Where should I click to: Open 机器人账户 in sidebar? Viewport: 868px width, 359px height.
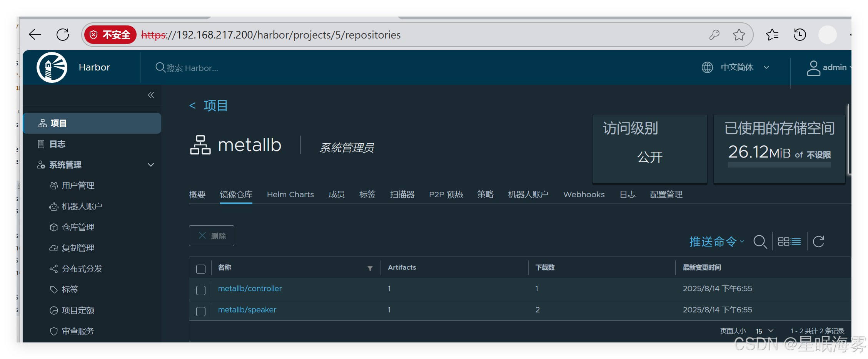click(82, 206)
